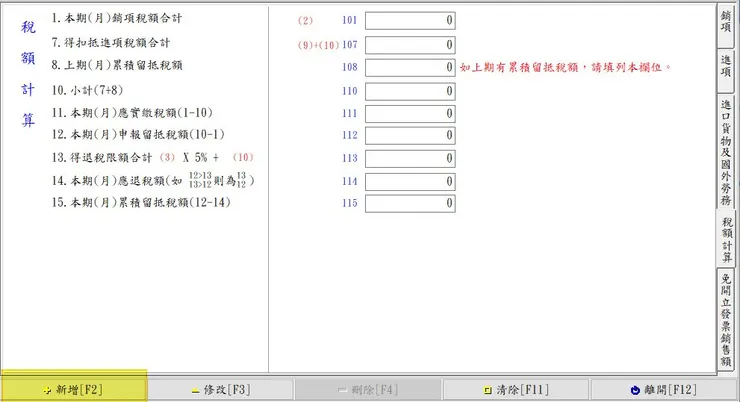Click the label 7.得扣抵進項稅額合計
The width and height of the screenshot is (740, 402).
[111, 43]
